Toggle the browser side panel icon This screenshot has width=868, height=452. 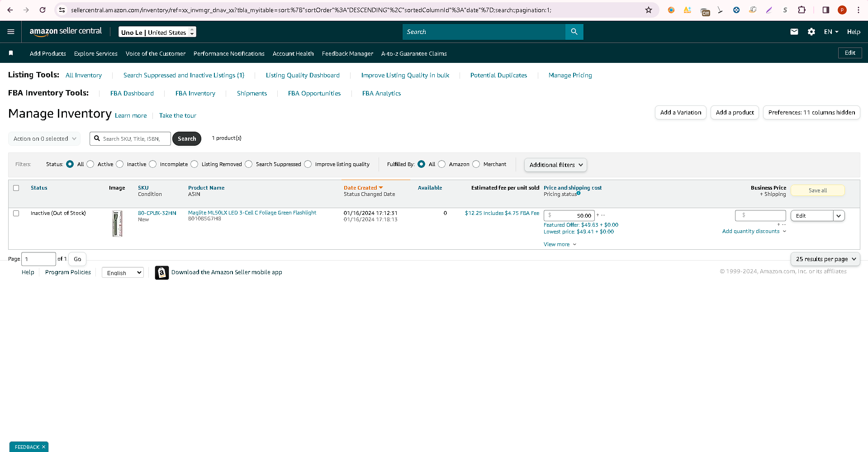(825, 10)
